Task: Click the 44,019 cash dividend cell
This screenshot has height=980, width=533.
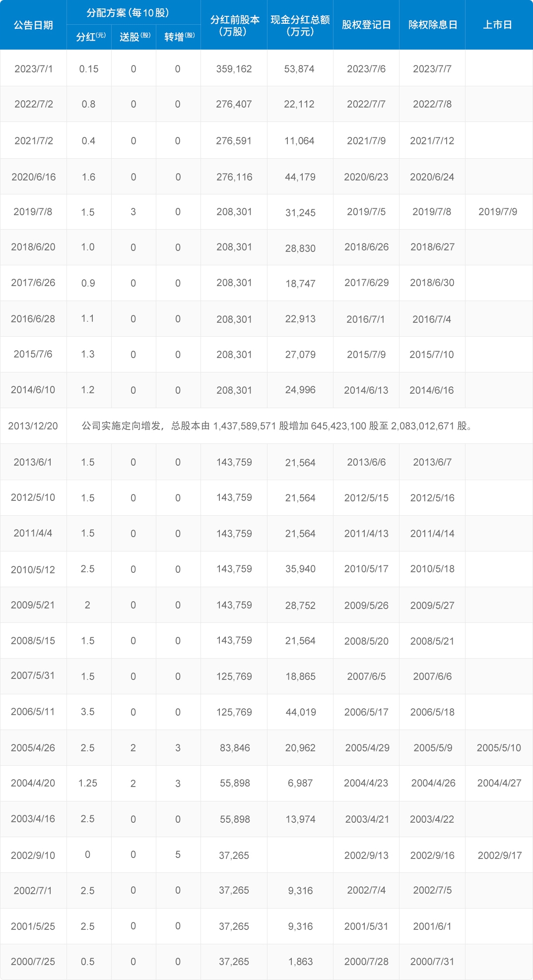Action: 300,712
